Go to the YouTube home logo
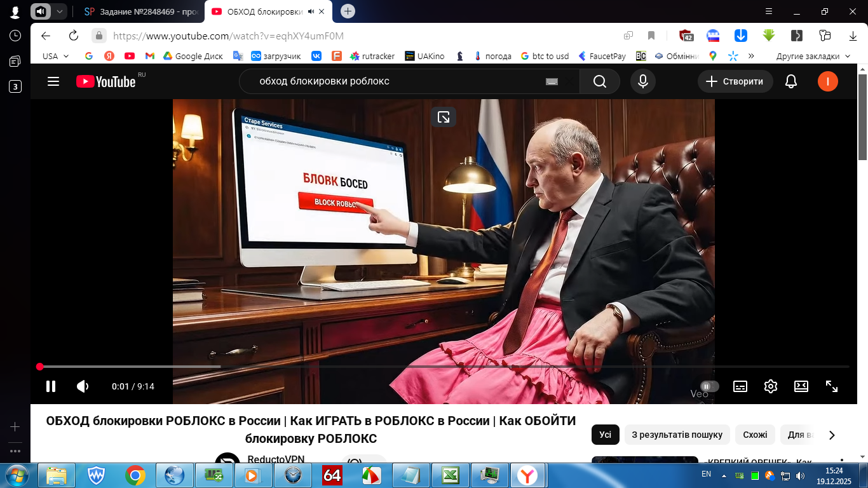The width and height of the screenshot is (868, 488). [x=106, y=81]
